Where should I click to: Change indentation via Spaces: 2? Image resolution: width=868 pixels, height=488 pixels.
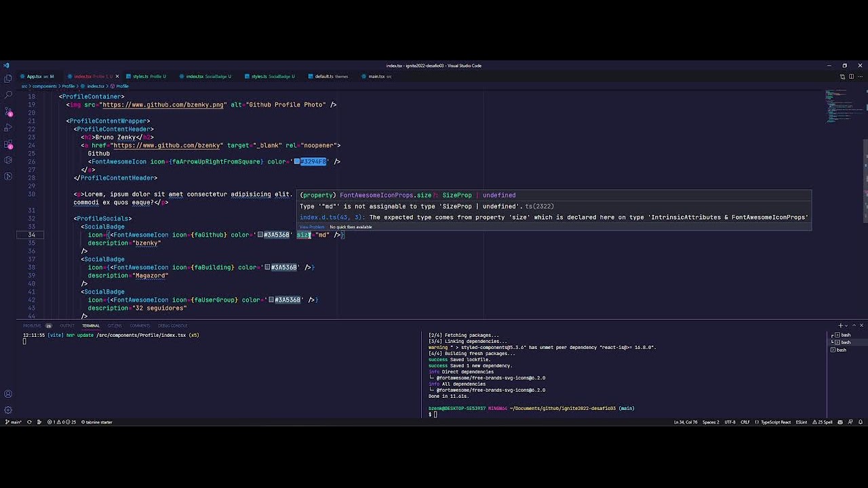[711, 422]
